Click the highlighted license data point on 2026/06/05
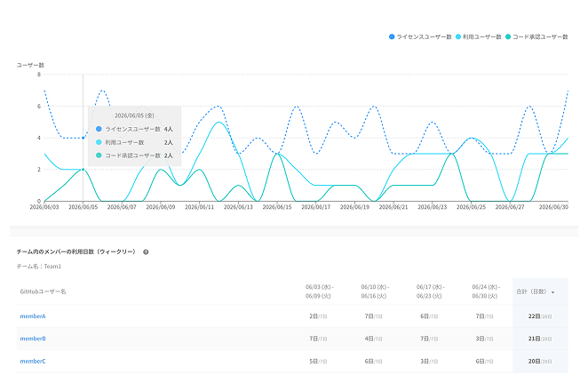This screenshot has height=375, width=588. [x=83, y=138]
